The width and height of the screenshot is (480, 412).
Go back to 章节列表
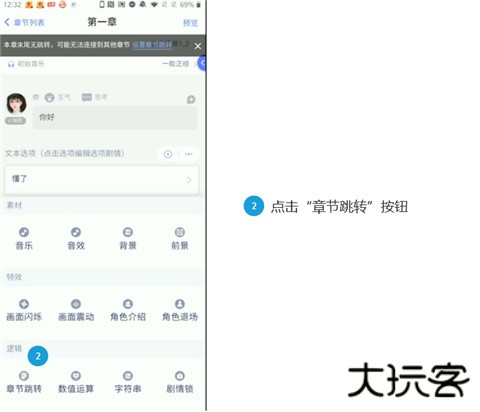pos(24,22)
